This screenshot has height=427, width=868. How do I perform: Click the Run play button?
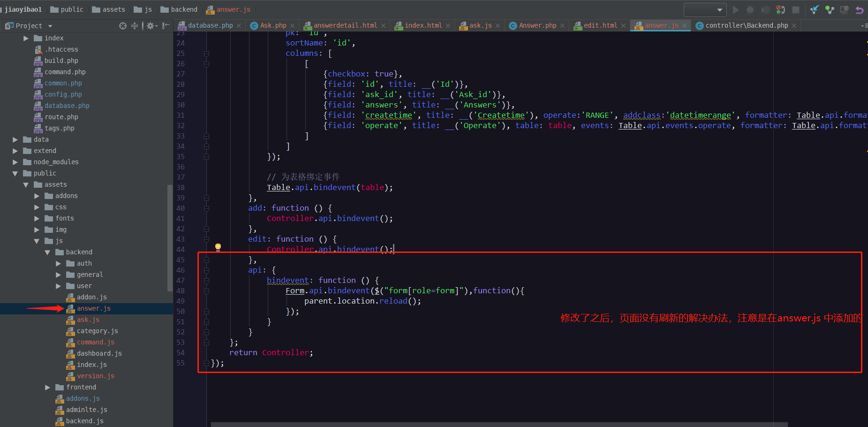click(x=735, y=9)
